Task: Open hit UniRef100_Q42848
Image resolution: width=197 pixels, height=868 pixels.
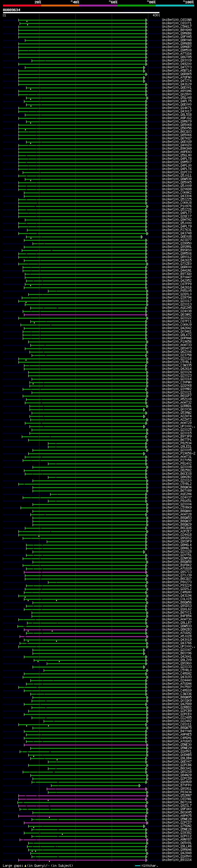Action: click(x=176, y=853)
